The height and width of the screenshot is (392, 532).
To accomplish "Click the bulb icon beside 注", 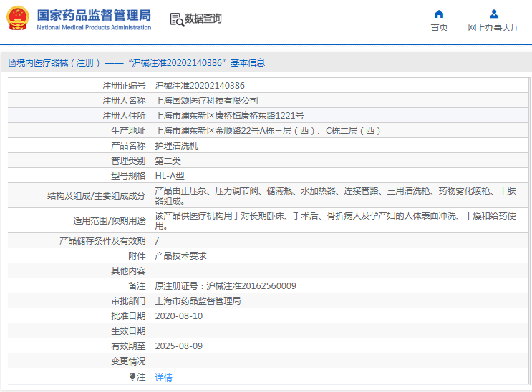I will (132, 376).
